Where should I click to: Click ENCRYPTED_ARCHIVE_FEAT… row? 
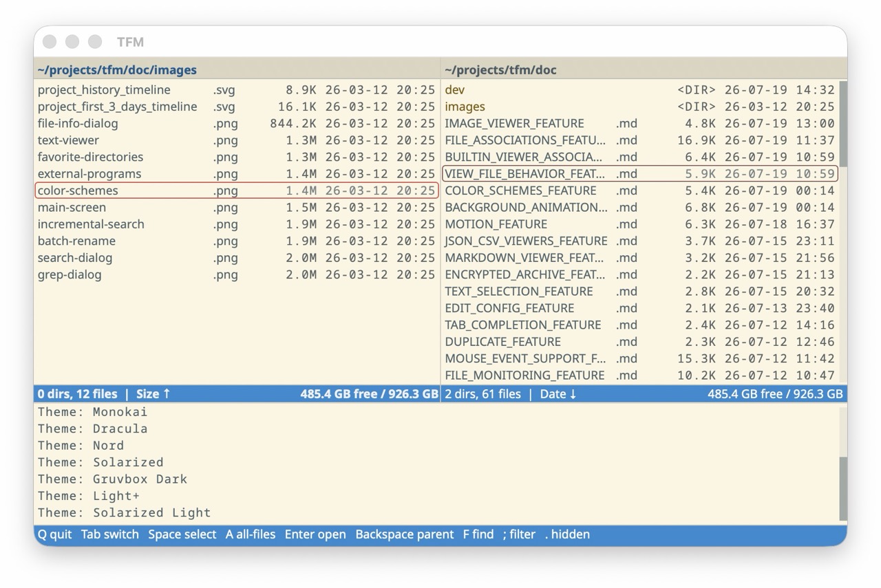click(x=640, y=274)
